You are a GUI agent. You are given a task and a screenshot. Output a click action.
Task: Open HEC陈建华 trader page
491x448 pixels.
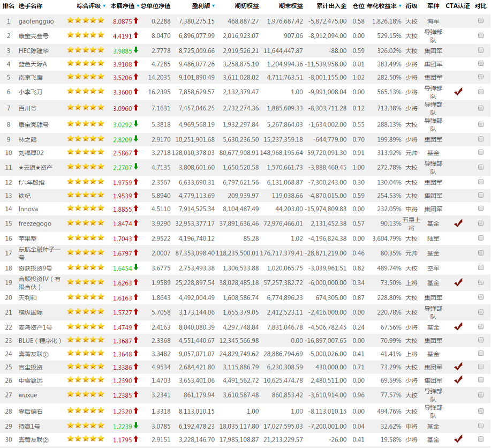point(34,51)
